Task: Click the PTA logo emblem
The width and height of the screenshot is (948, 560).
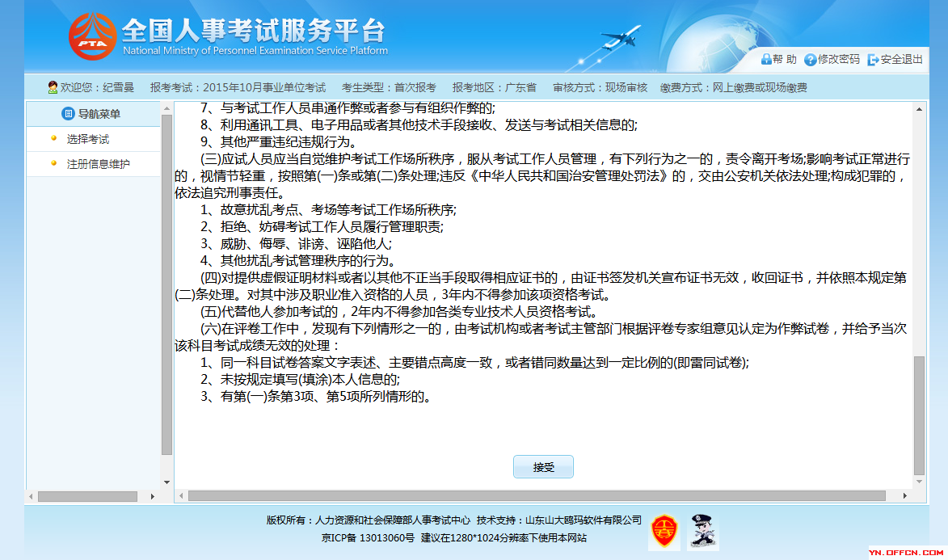Action: (x=92, y=36)
